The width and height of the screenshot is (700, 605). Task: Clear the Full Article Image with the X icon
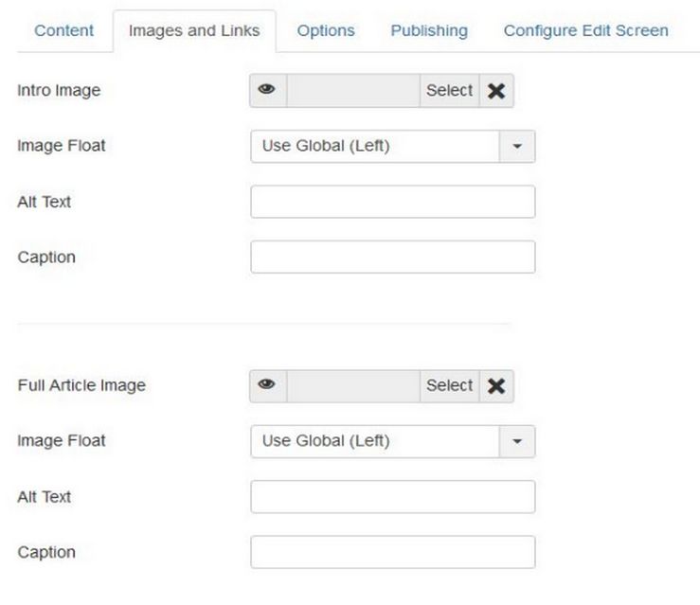click(x=496, y=386)
